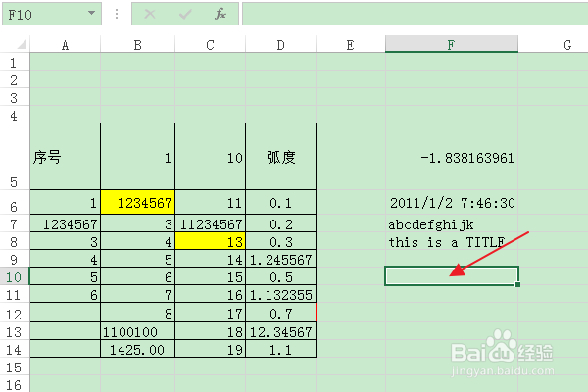Click cell containing 19 in column C

click(x=210, y=349)
